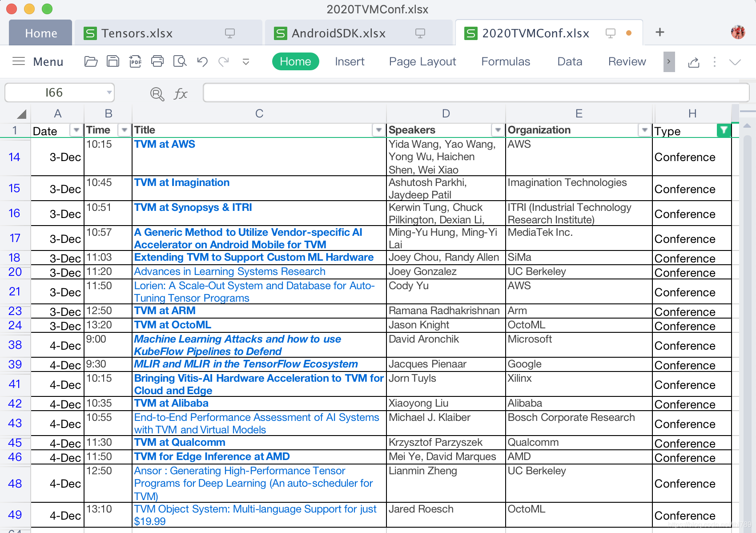
Task: Select the Lianmin Zheng speaker cell
Action: (x=446, y=484)
